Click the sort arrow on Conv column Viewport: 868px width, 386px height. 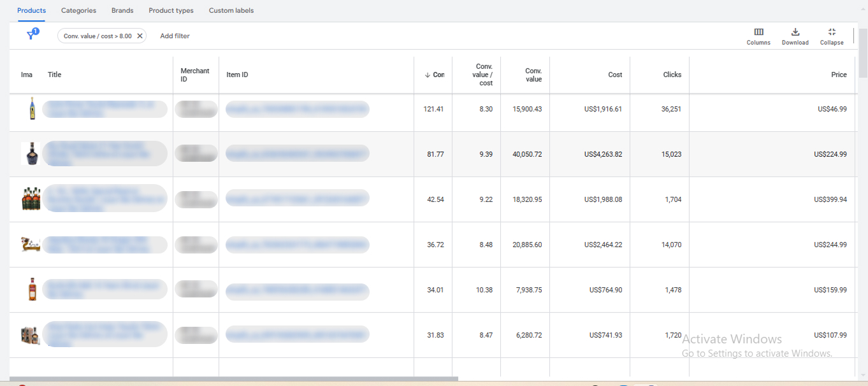(428, 75)
